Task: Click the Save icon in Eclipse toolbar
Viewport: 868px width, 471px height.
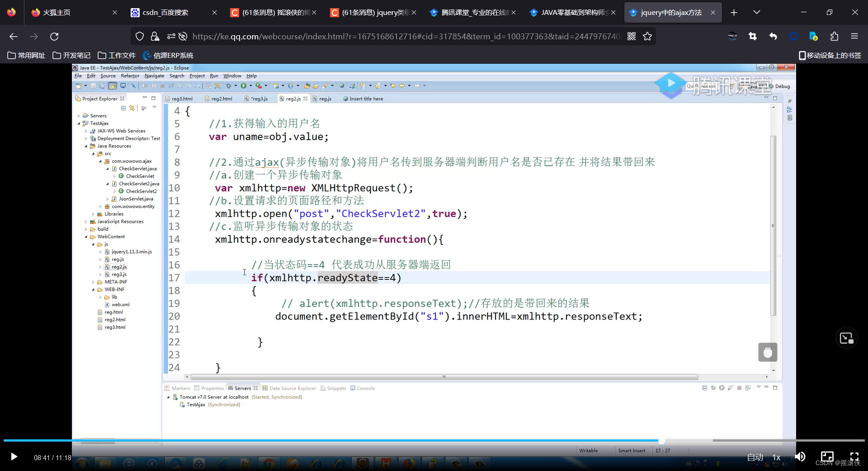Action: point(93,86)
